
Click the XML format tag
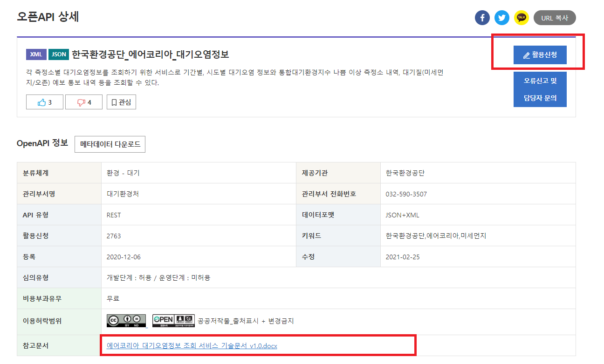pos(36,54)
